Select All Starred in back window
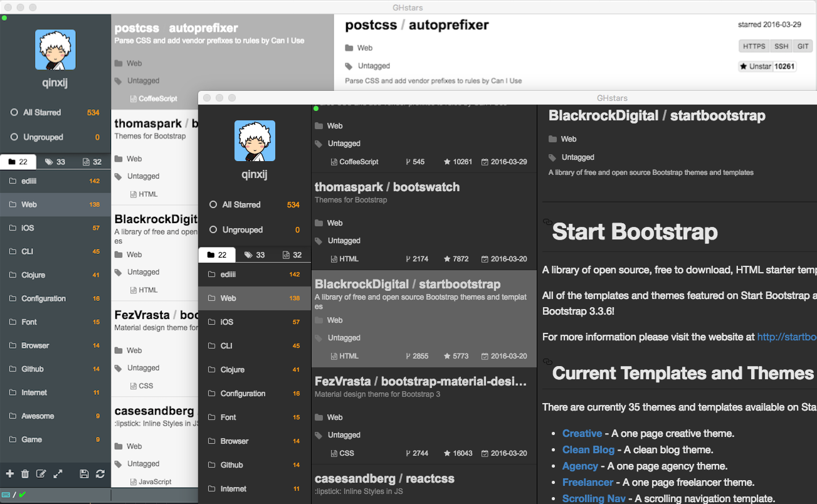 pyautogui.click(x=55, y=112)
